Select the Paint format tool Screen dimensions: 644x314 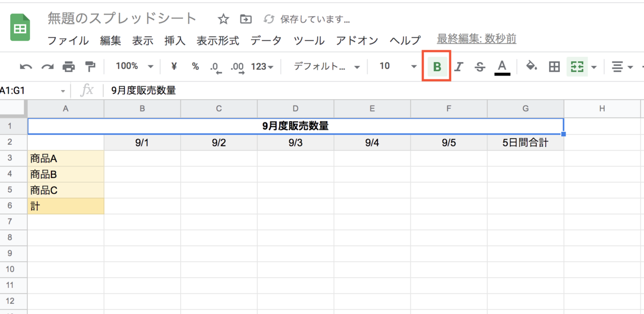pos(89,66)
